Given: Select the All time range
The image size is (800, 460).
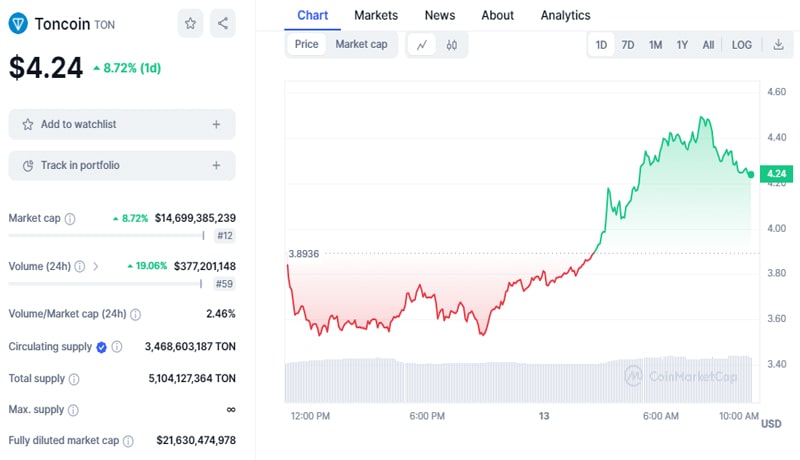Looking at the screenshot, I should (x=708, y=45).
